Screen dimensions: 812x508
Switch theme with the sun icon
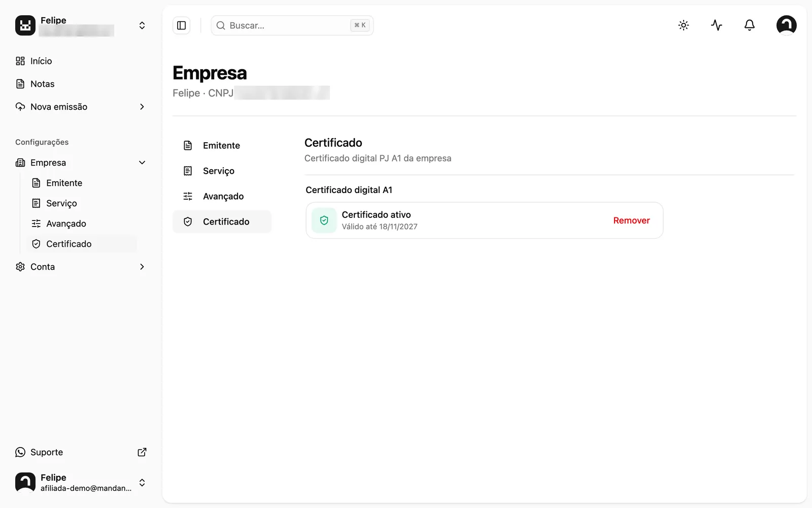tap(684, 25)
